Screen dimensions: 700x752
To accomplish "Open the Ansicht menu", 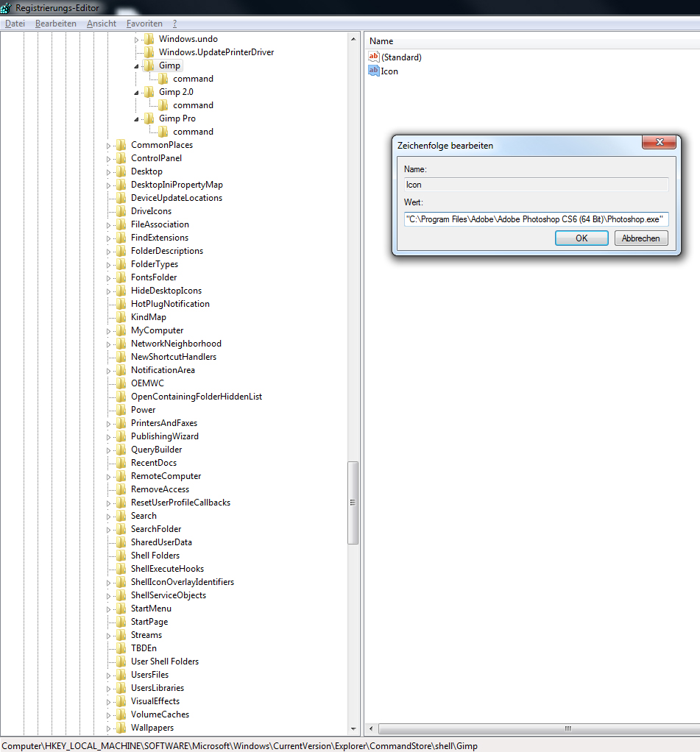I will 102,24.
